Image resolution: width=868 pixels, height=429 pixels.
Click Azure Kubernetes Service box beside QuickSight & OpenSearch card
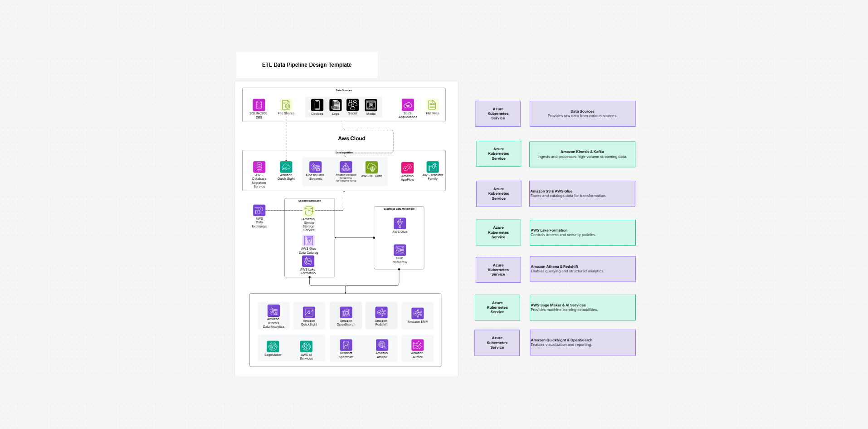[497, 343]
